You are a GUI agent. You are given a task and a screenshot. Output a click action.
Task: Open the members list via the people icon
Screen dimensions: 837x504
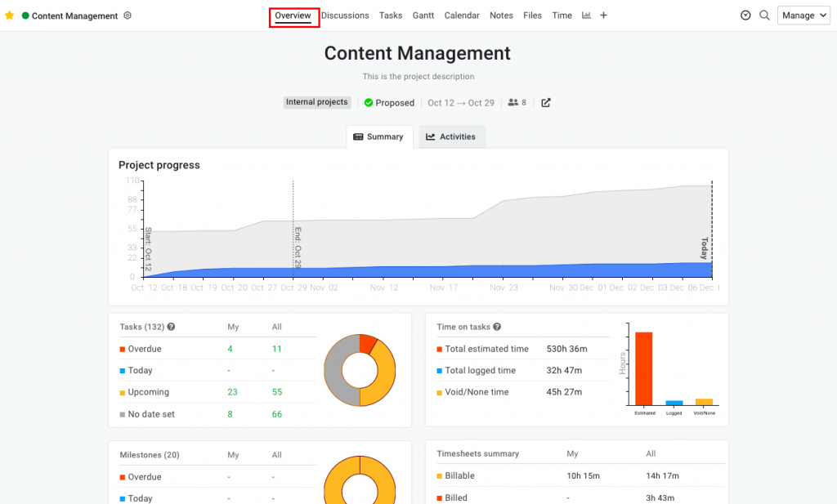click(x=511, y=102)
